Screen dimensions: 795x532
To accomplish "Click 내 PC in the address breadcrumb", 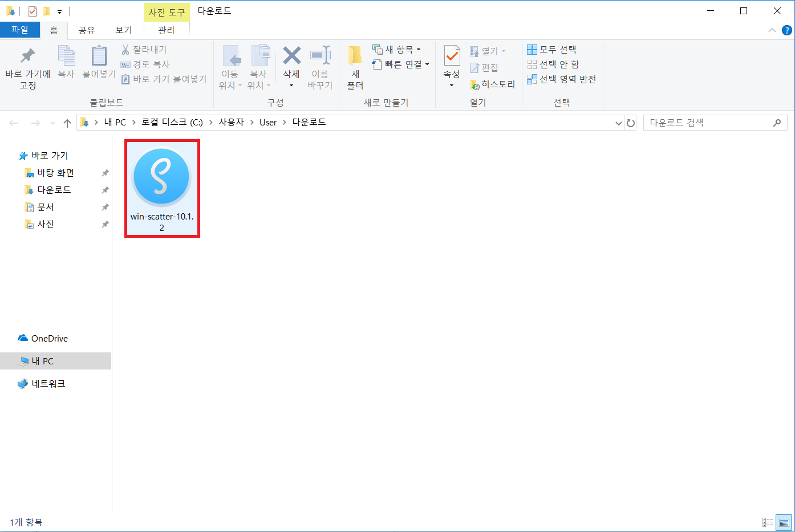I will click(x=115, y=123).
